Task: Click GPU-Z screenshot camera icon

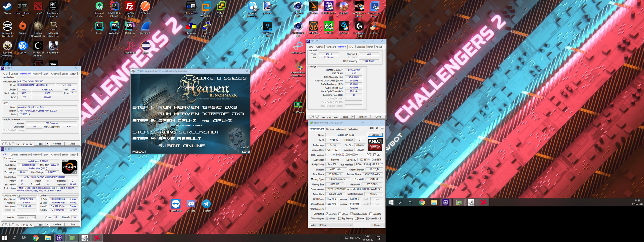Action: tap(372, 128)
